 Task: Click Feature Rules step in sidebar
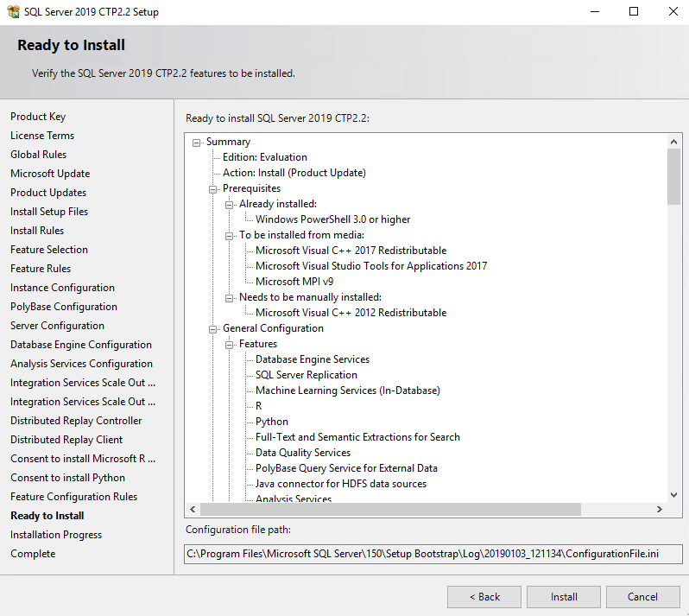(x=41, y=268)
